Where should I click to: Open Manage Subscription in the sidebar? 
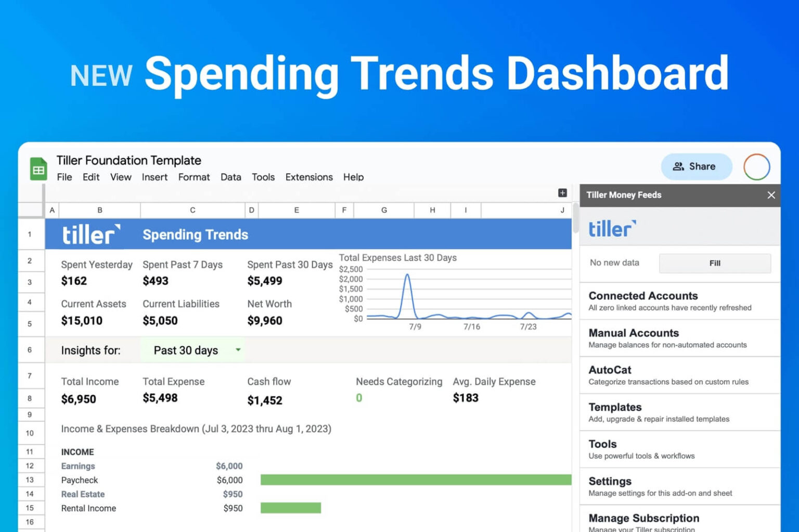(644, 518)
